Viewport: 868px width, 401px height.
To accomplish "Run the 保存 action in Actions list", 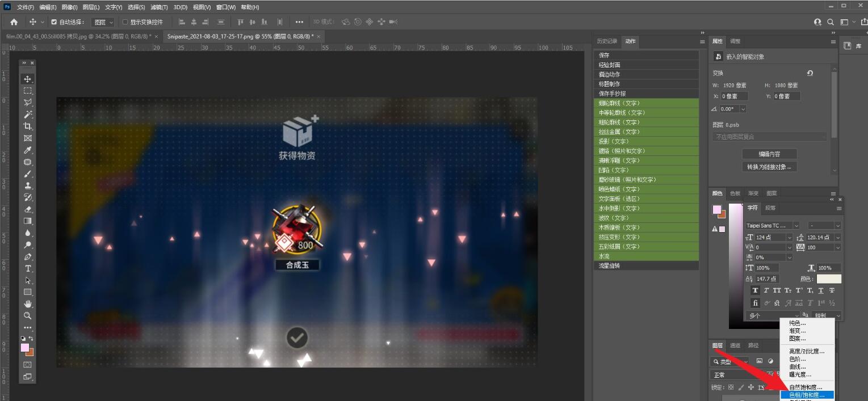I will click(647, 56).
